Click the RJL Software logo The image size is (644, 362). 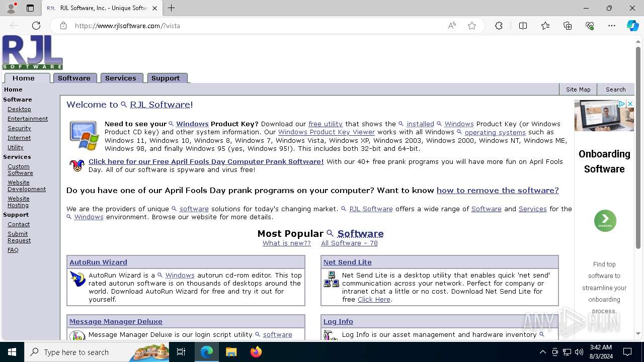point(33,52)
